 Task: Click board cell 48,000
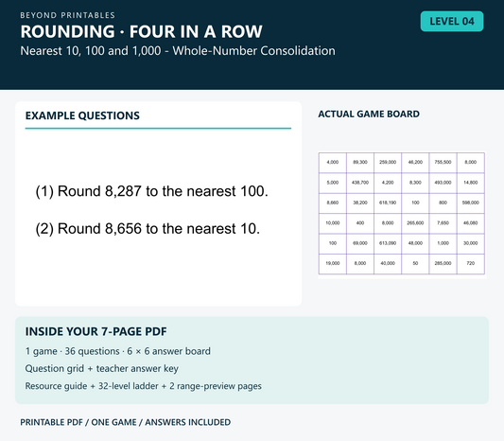415,243
